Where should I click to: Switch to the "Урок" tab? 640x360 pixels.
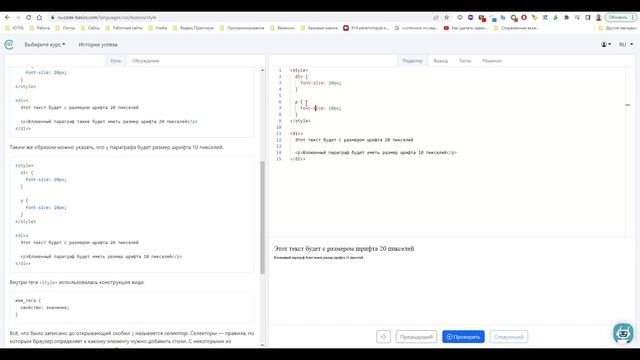(x=116, y=61)
